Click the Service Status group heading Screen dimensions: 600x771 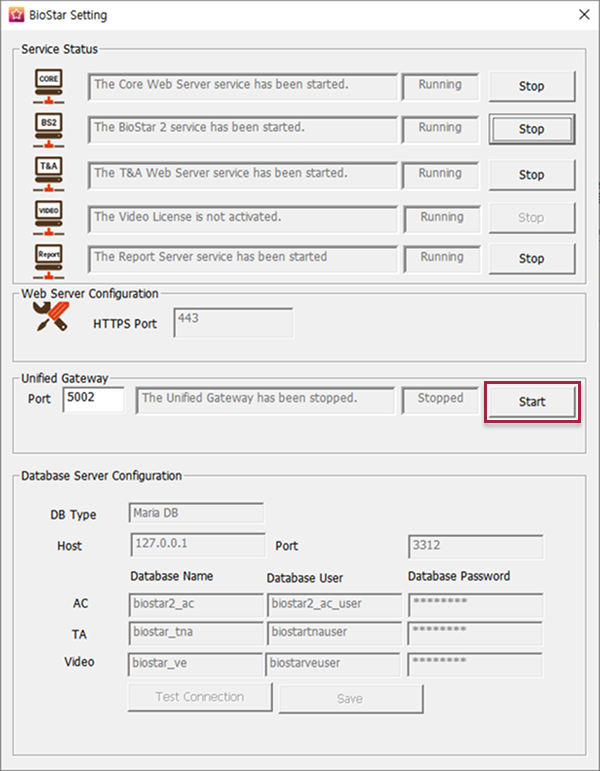click(x=60, y=49)
